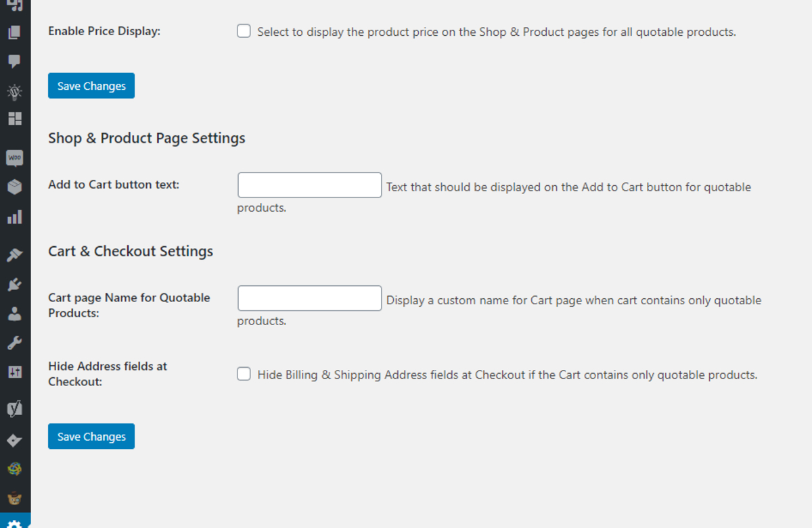The width and height of the screenshot is (812, 528).
Task: Open the blocks layout icon in sidebar
Action: click(14, 120)
